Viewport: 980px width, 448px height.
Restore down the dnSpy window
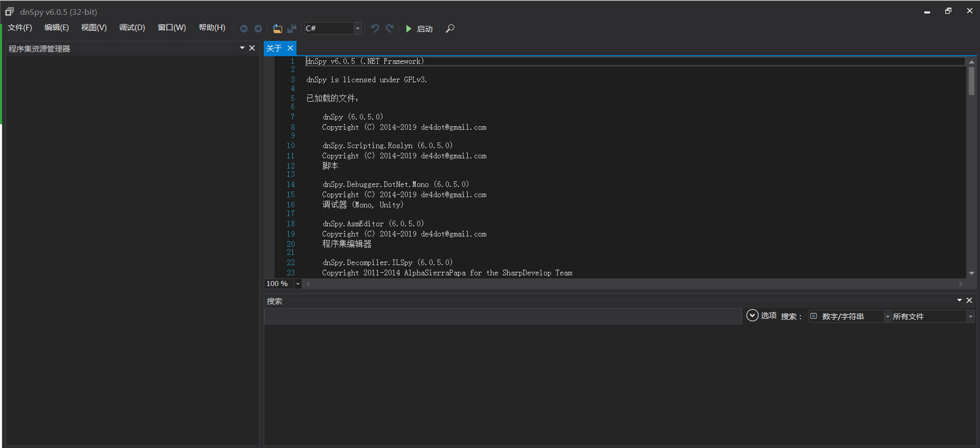click(948, 11)
